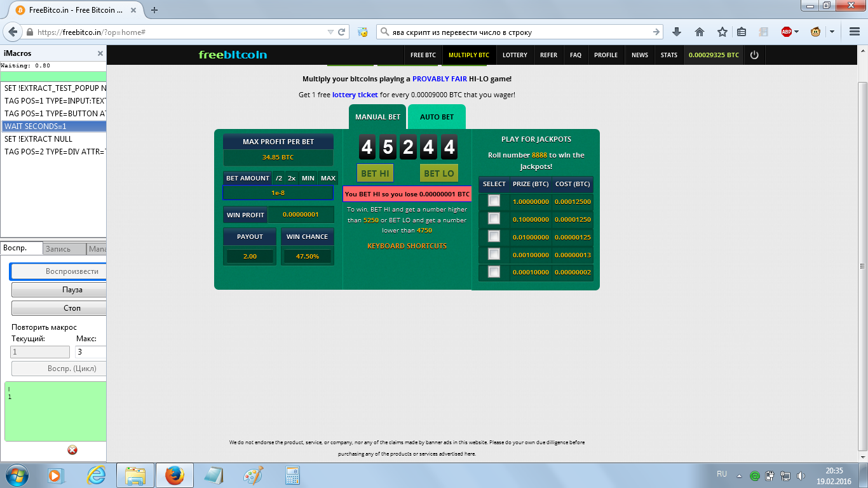
Task: Open the Adblock Plus menu dropdown arrow
Action: pos(797,32)
